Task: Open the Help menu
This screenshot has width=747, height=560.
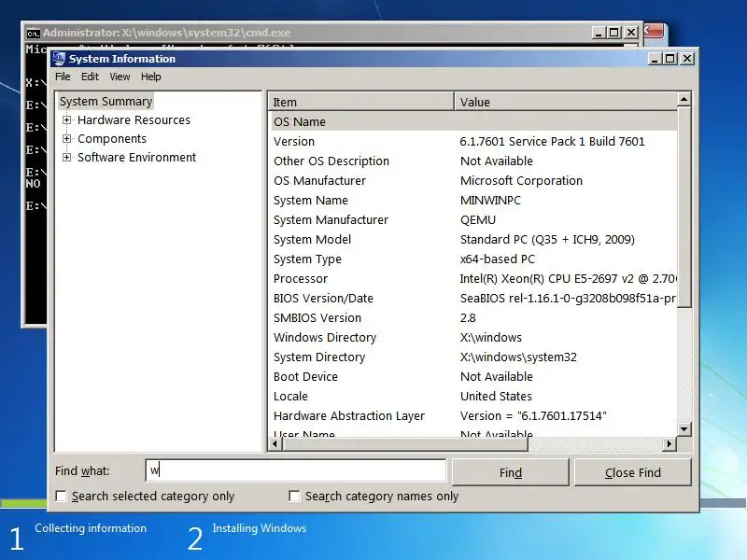Action: [x=150, y=77]
